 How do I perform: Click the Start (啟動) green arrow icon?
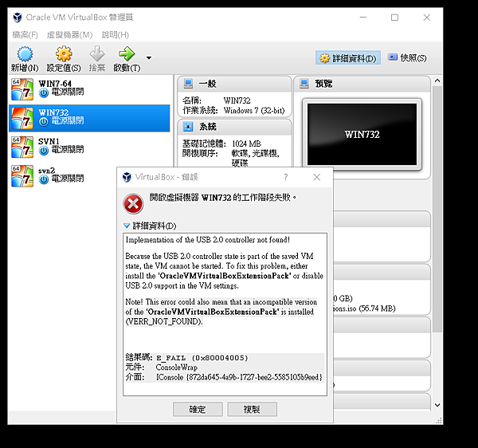point(127,54)
